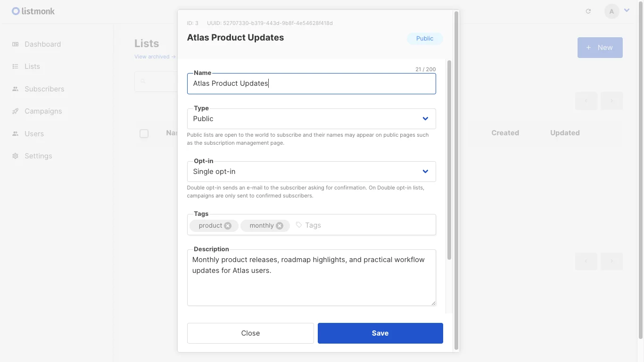644x362 pixels.
Task: Click the New list button
Action: 600,48
